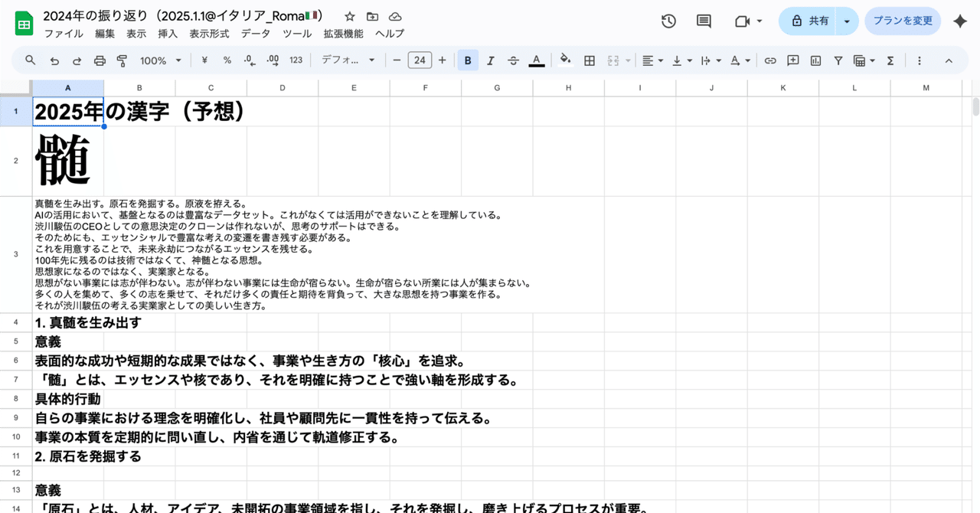Open the font family dropdown デフォ...
Image resolution: width=980 pixels, height=513 pixels.
pos(348,60)
